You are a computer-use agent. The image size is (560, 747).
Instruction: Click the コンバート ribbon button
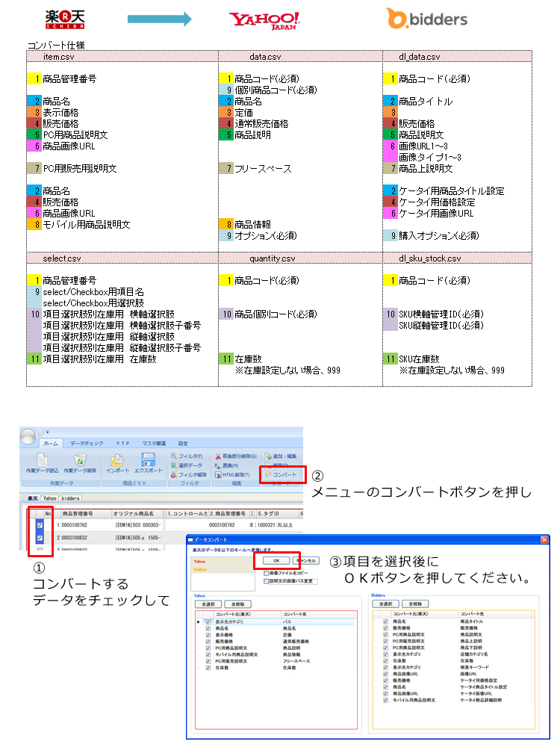281,474
